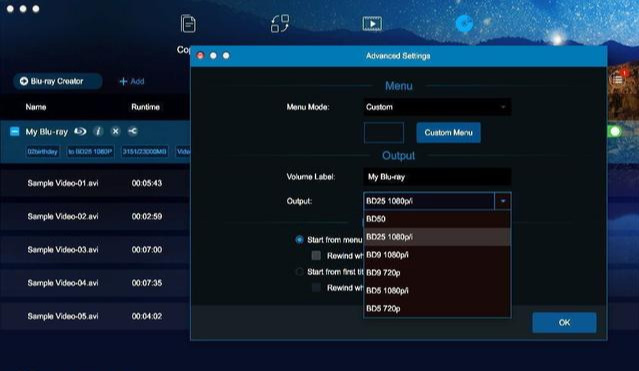Open the Copy module icon

pos(188,24)
